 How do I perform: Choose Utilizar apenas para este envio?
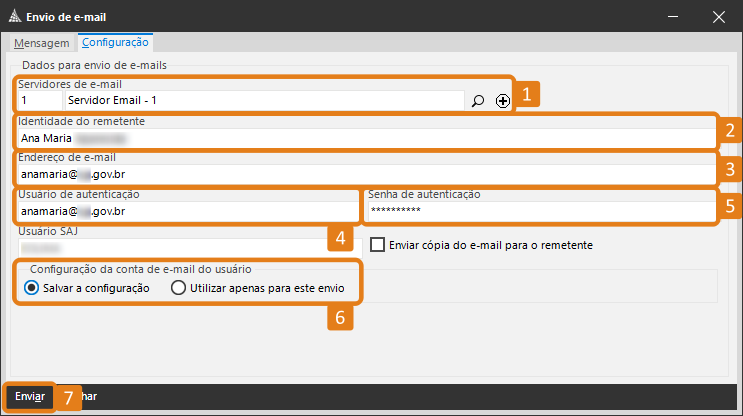179,287
